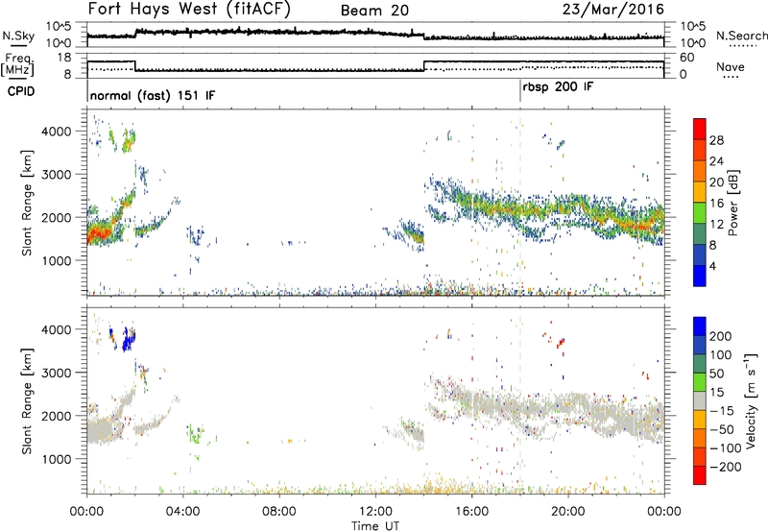Viewport: 768px width, 532px height.
Task: Click the velocity panel 'Slant Range [km]' label
Action: click(x=27, y=400)
